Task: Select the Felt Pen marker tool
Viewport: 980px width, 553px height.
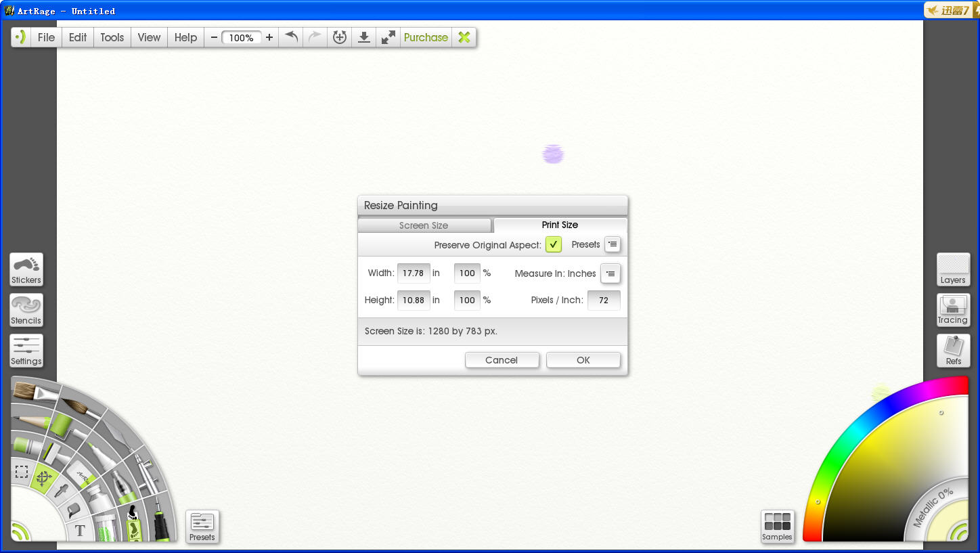Action: coord(102,456)
